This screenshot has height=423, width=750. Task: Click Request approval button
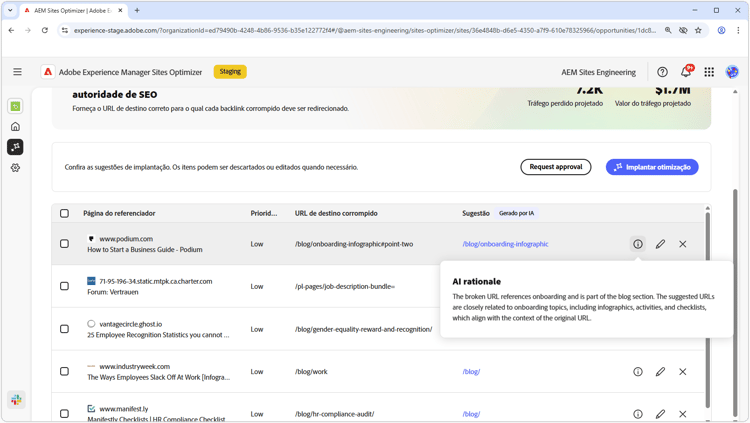tap(556, 167)
